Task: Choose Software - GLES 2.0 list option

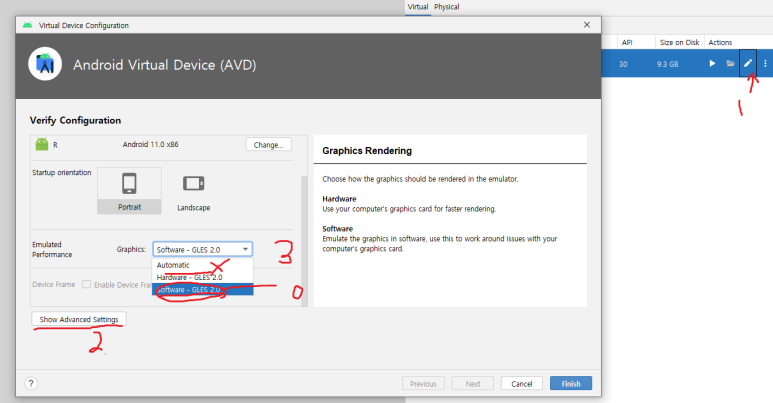Action: (x=203, y=290)
